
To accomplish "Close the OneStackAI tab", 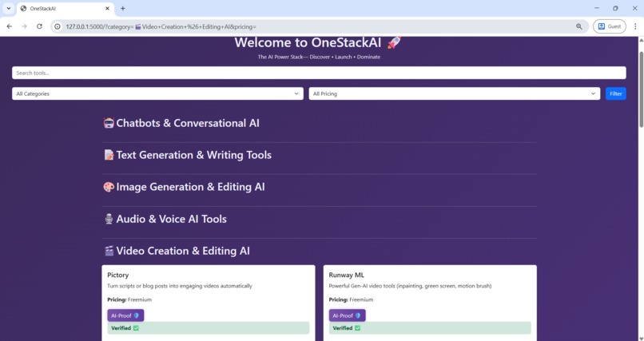I will (108, 8).
